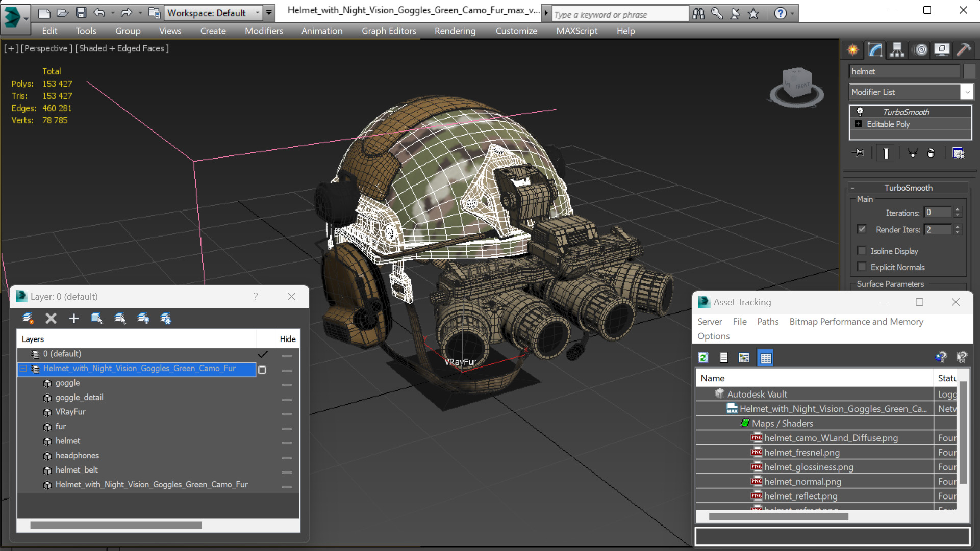Enable Isoline Display checkbox
This screenshot has height=551, width=980.
(862, 251)
